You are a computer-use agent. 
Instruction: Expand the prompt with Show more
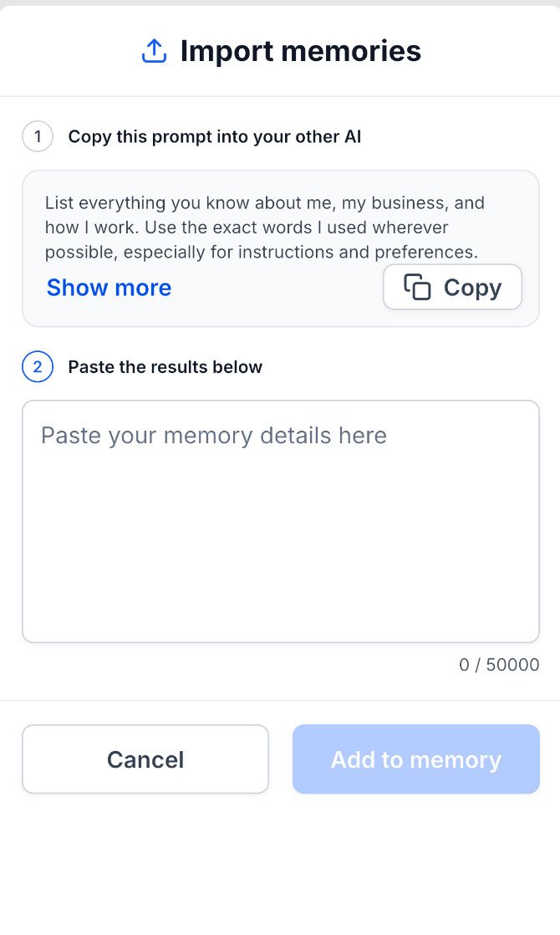click(109, 288)
